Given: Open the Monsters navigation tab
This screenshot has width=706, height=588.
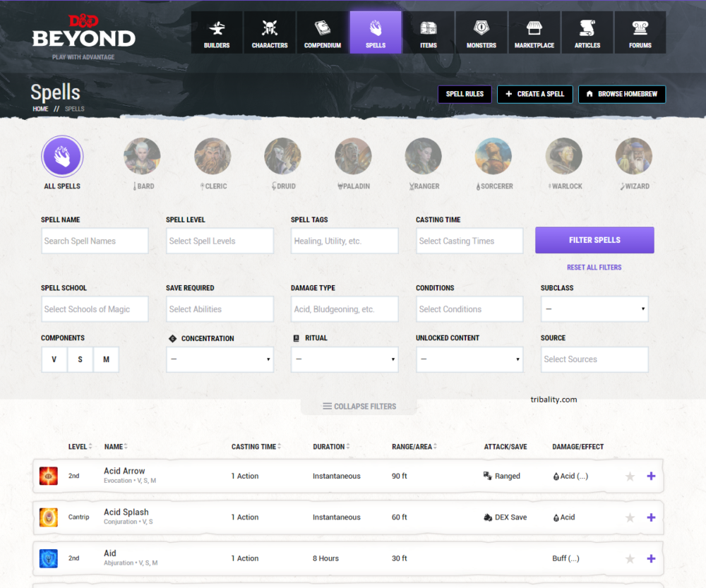Looking at the screenshot, I should pos(481,32).
